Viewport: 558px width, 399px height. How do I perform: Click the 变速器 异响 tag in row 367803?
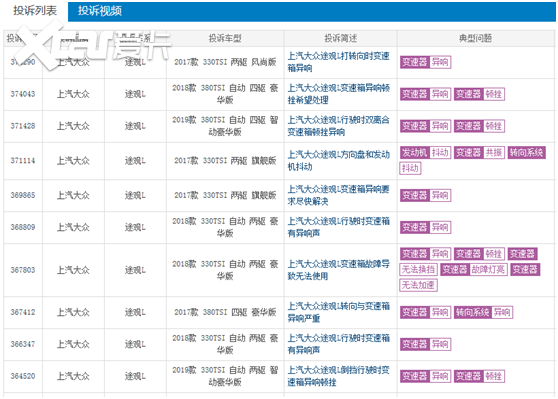point(425,254)
